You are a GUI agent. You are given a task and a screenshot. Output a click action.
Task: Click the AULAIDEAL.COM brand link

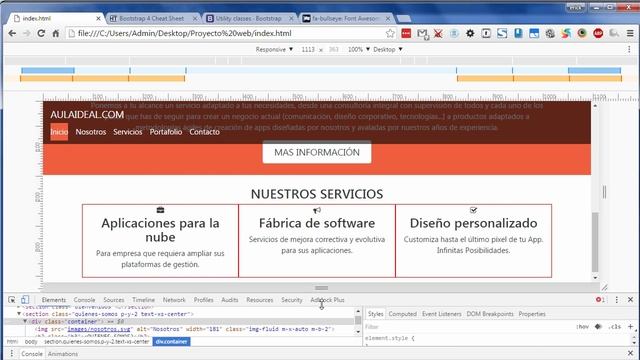pos(87,115)
